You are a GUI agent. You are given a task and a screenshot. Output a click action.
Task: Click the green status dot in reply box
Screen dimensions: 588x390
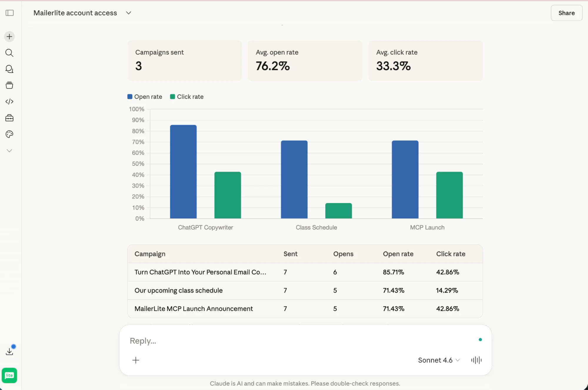coord(480,340)
